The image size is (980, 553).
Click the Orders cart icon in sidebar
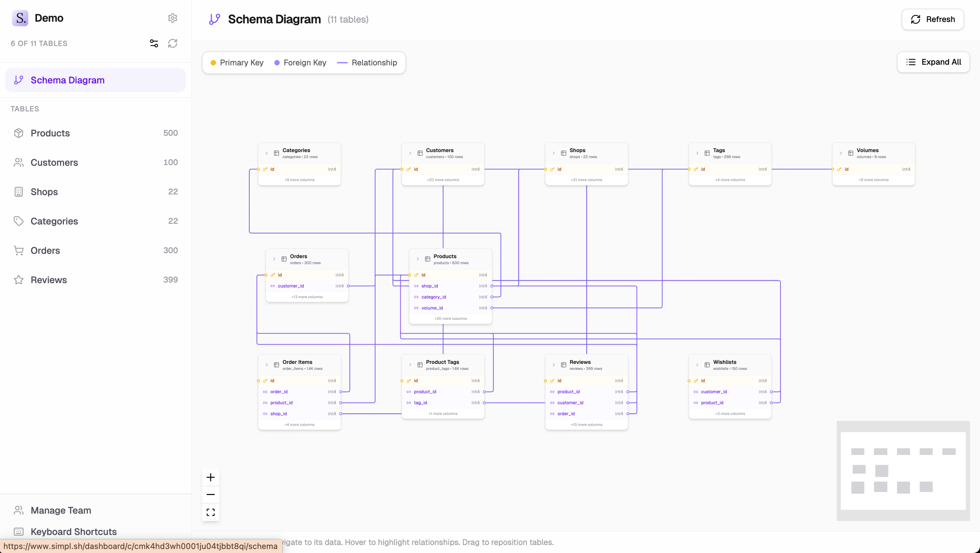19,250
